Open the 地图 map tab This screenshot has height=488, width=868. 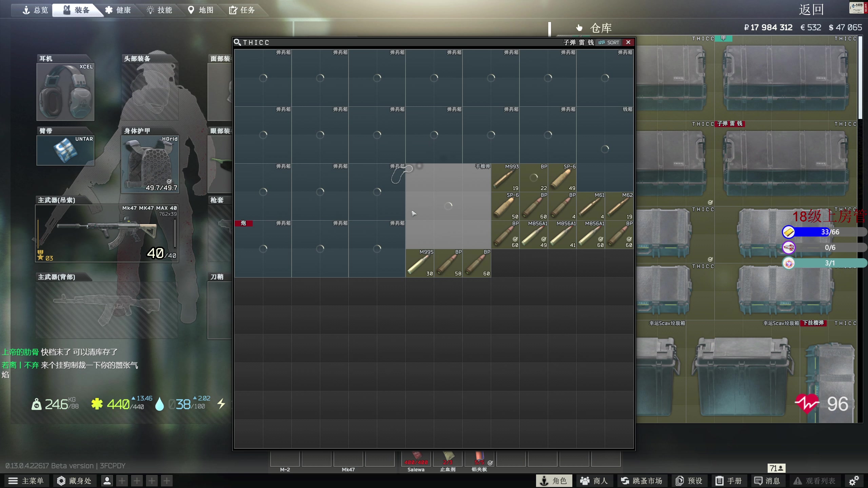[201, 10]
